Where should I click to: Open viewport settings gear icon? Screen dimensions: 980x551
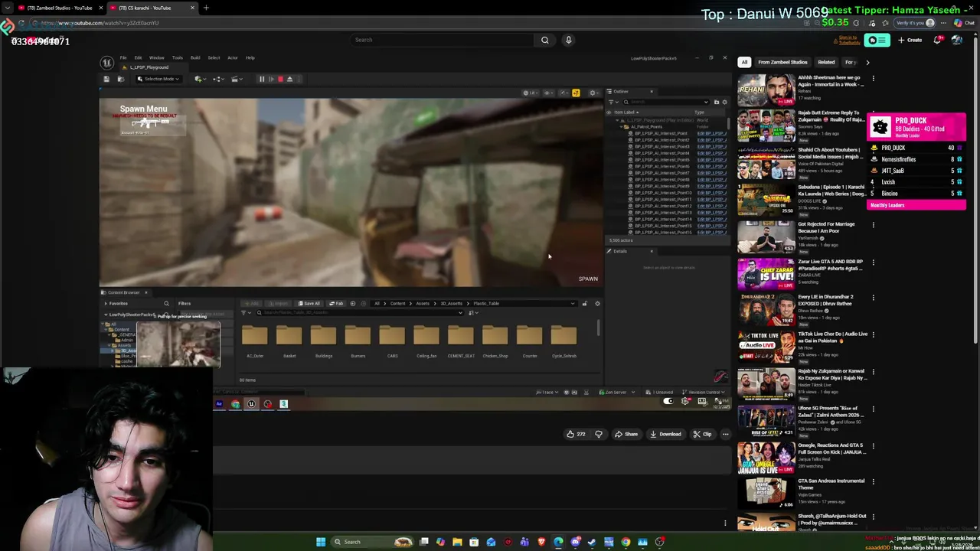pos(593,93)
